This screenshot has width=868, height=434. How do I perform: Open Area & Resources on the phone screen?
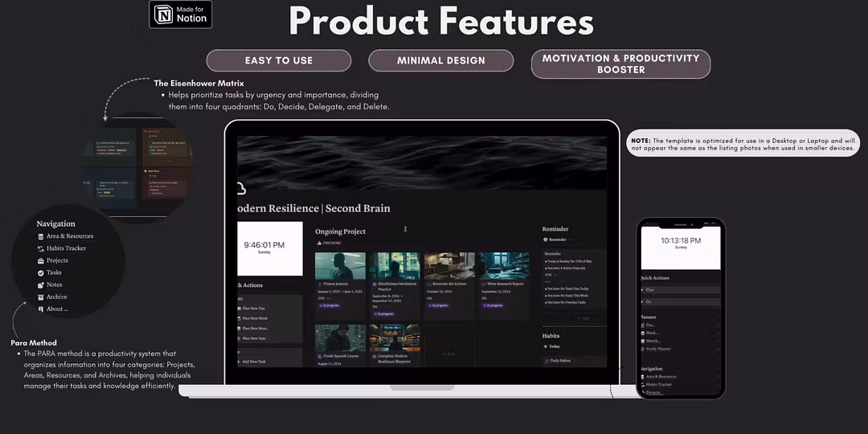pyautogui.click(x=658, y=376)
